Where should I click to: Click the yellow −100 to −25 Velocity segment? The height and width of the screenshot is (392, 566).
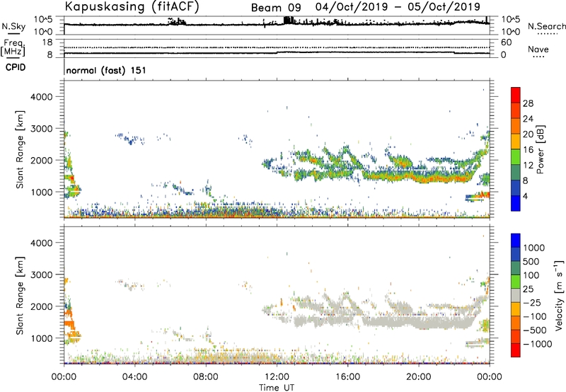pos(516,309)
